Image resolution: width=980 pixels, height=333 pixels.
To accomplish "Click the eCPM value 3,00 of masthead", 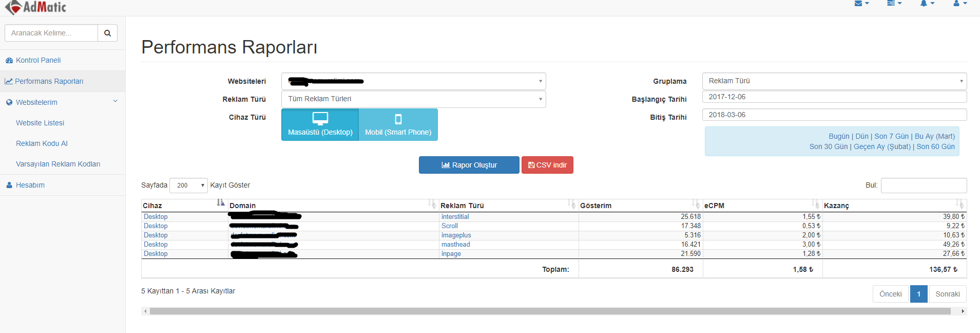I will (x=812, y=245).
